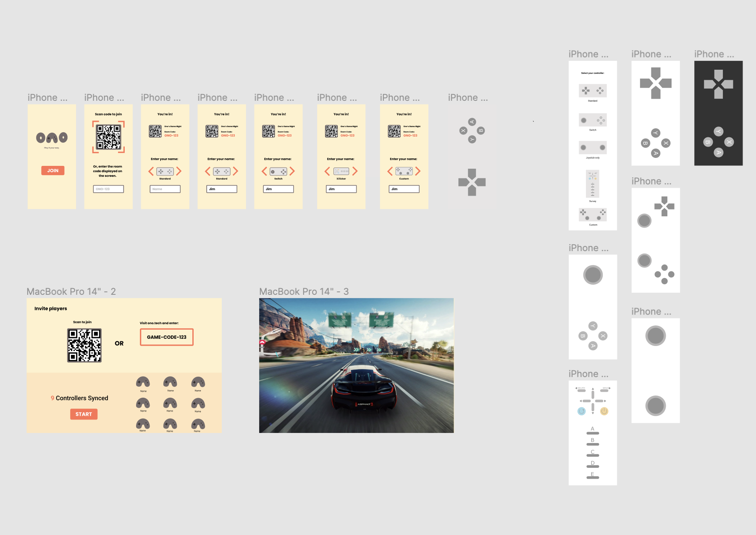Select the MacBook Pro 14" - 3 frame label
This screenshot has width=756, height=535.
[x=304, y=291]
